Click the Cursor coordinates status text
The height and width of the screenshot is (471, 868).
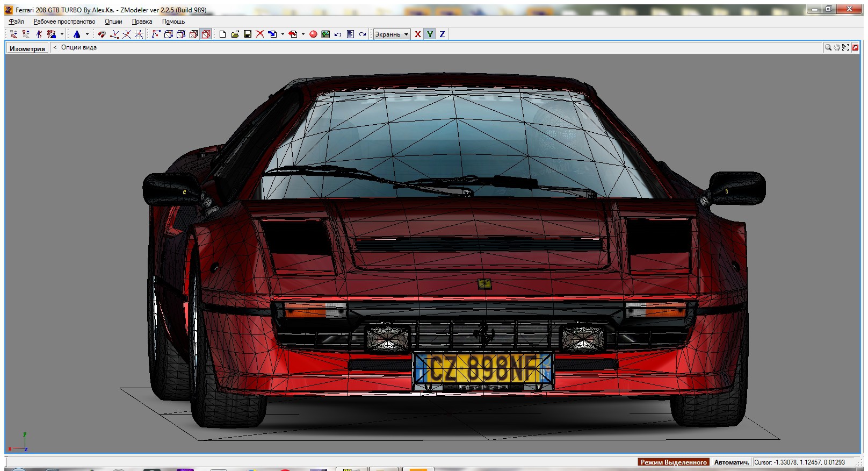tap(799, 462)
